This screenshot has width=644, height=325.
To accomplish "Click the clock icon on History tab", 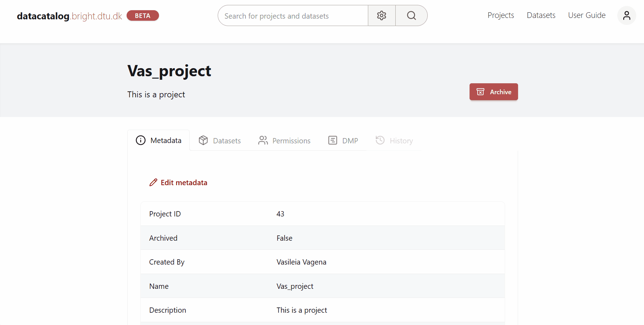I will coord(380,140).
